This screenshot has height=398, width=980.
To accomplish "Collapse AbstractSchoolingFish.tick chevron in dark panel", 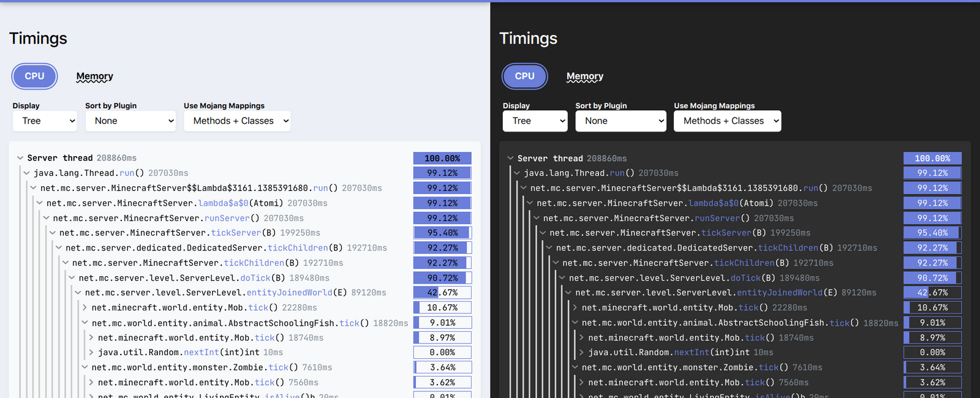I will tap(575, 323).
